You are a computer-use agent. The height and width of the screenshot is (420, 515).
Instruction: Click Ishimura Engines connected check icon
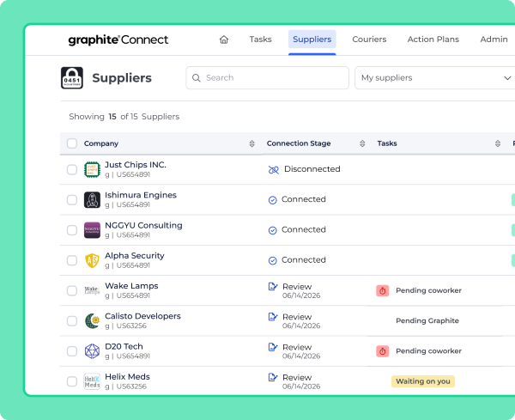click(273, 200)
